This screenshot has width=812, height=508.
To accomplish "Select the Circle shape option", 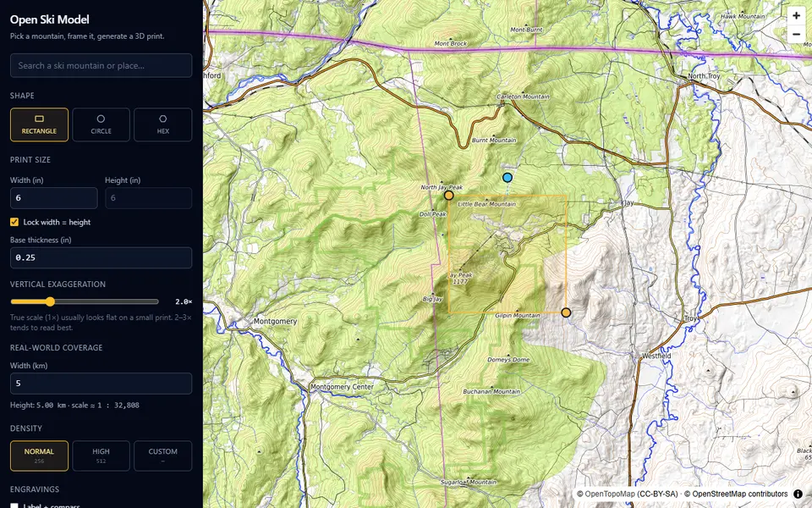I will tap(101, 124).
